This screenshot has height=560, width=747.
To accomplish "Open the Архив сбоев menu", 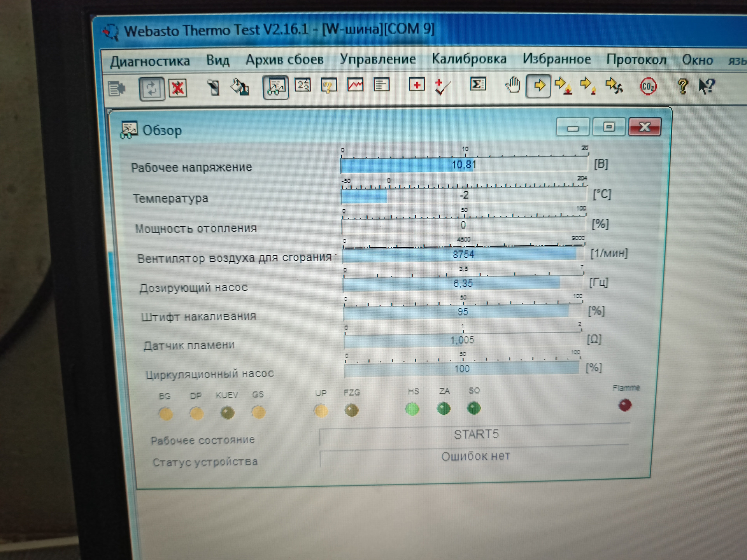I will [x=284, y=59].
